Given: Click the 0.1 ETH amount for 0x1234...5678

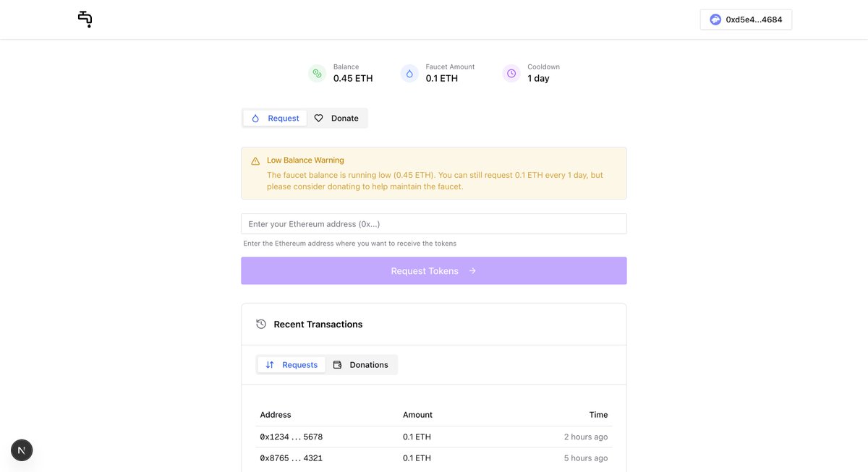Looking at the screenshot, I should click(417, 437).
